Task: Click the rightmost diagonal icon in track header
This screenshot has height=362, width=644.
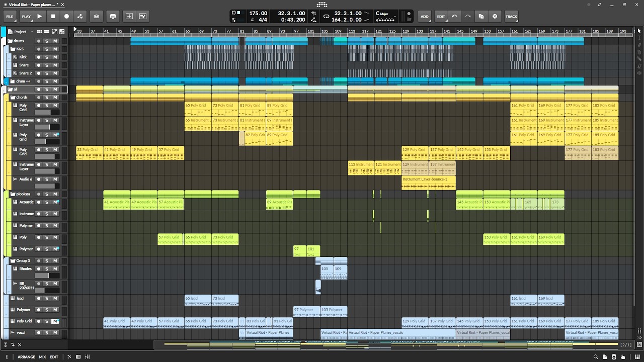Action: (62, 32)
